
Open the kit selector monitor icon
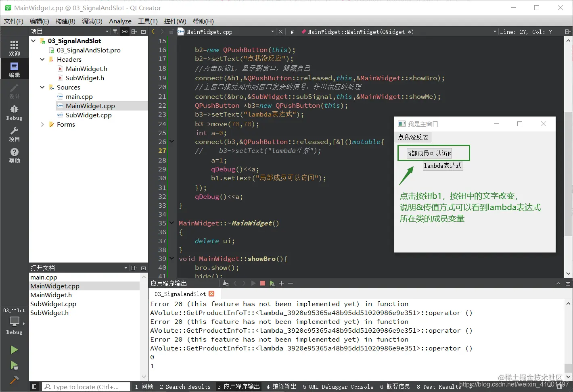click(14, 321)
